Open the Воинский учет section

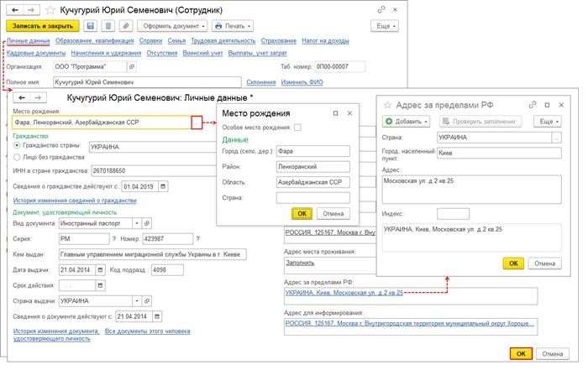tap(202, 53)
